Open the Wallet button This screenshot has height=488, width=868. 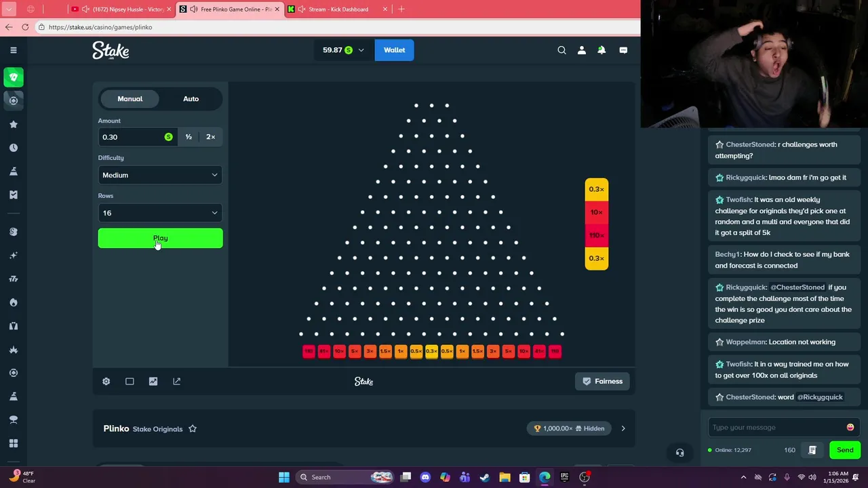pyautogui.click(x=394, y=50)
